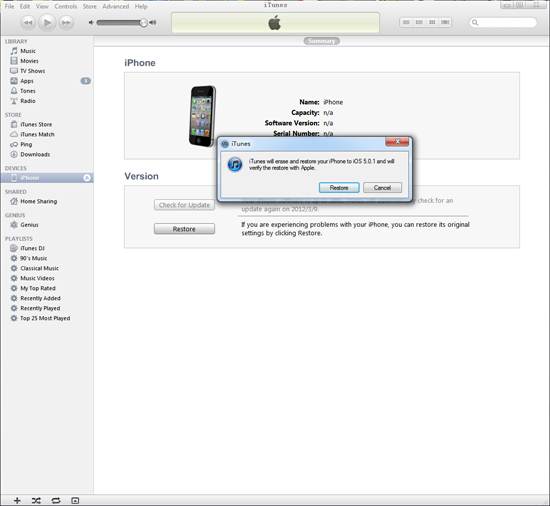Open the Controls menu
The image size is (550, 506).
tap(66, 6)
